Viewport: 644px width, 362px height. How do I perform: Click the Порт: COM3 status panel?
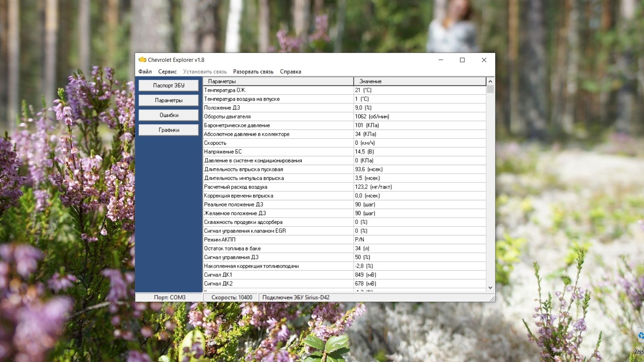click(x=169, y=297)
